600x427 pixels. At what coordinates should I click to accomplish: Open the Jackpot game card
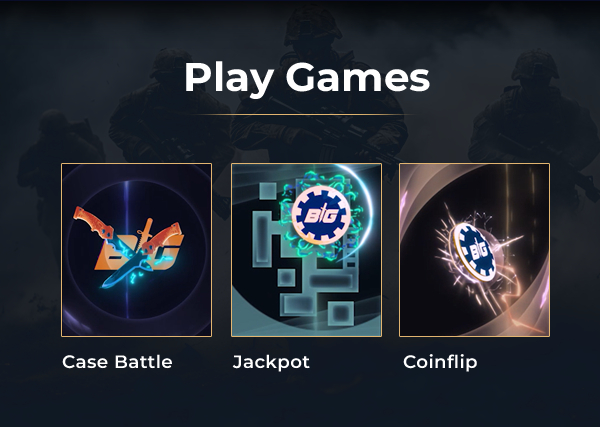[306, 250]
